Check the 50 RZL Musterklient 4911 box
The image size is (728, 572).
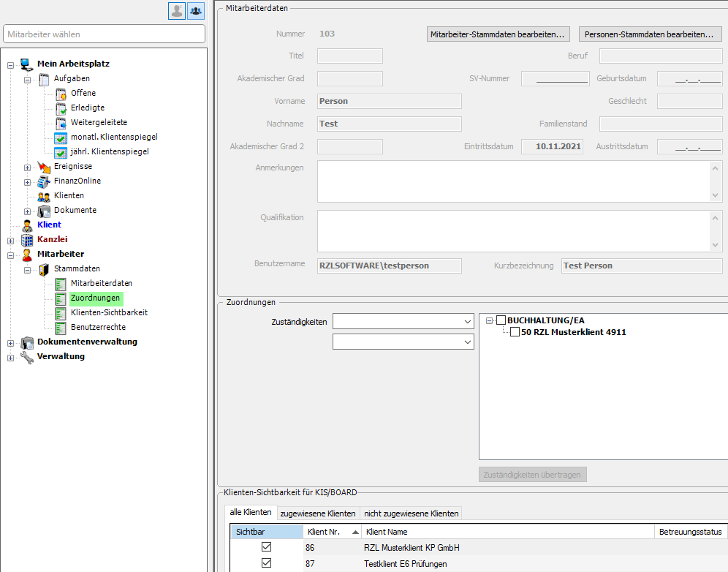coord(515,332)
